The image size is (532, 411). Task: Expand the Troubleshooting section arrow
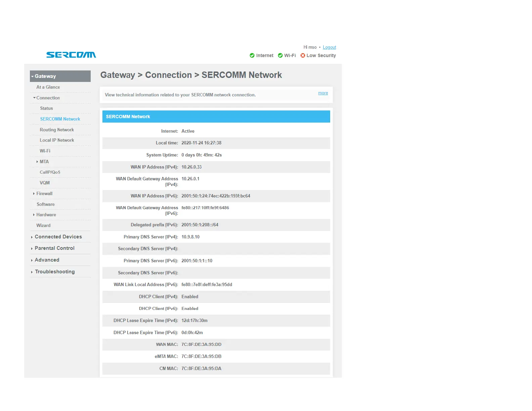coord(32,272)
